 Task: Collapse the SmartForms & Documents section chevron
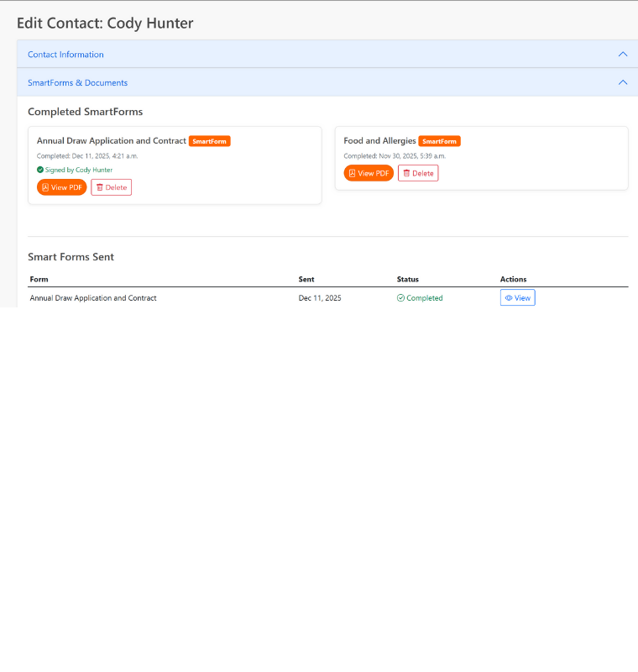(623, 82)
